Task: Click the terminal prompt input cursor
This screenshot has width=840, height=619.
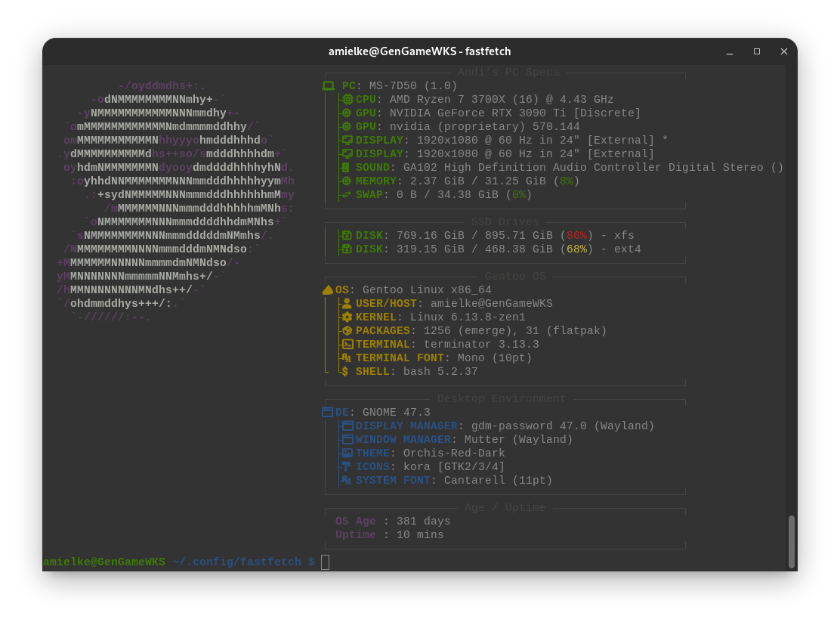Action: pos(325,562)
